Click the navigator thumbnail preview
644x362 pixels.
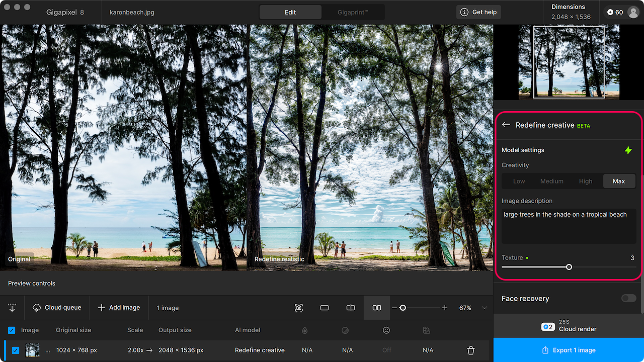tap(569, 62)
